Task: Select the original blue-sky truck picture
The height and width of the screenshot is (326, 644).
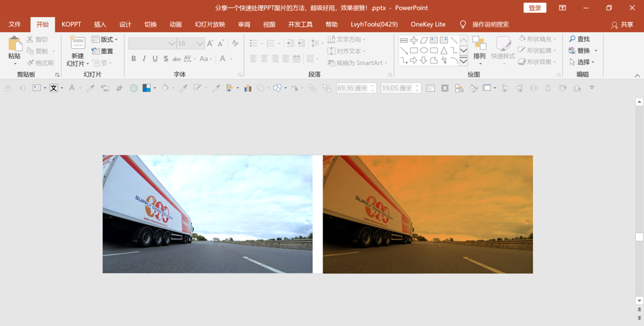Action: (207, 214)
